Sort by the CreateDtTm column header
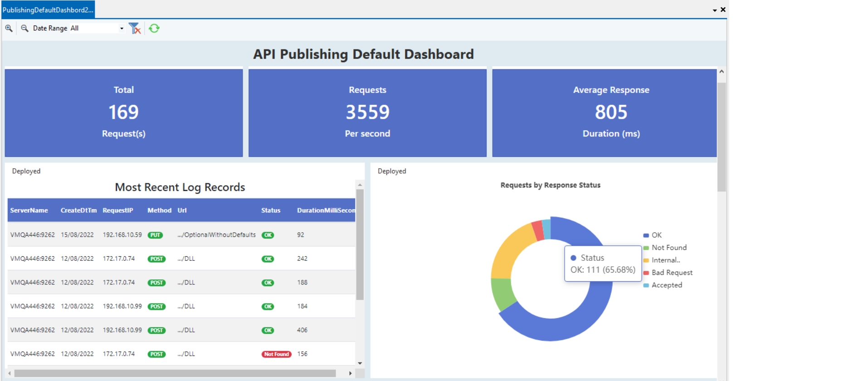Screen dimensions: 868x381 78,210
